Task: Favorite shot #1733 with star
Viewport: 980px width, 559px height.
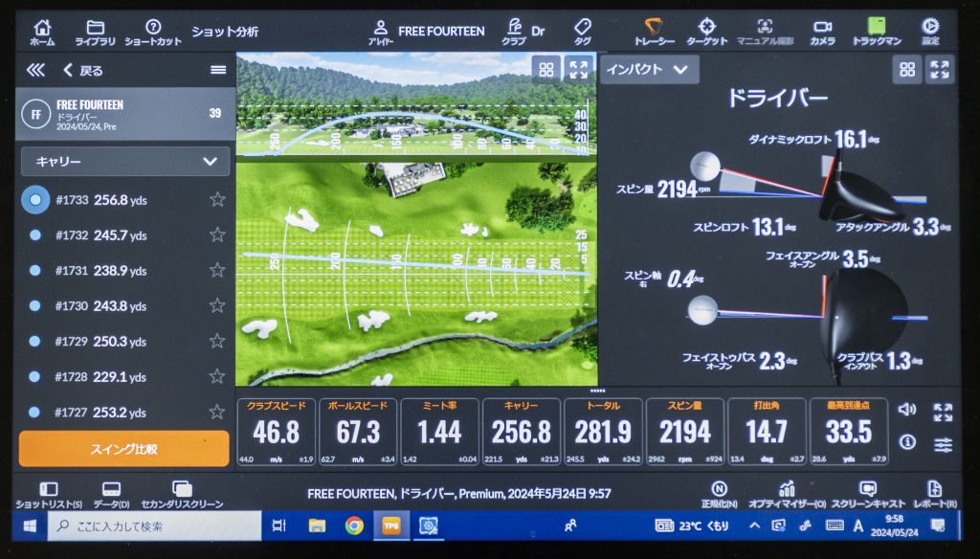Action: click(217, 199)
